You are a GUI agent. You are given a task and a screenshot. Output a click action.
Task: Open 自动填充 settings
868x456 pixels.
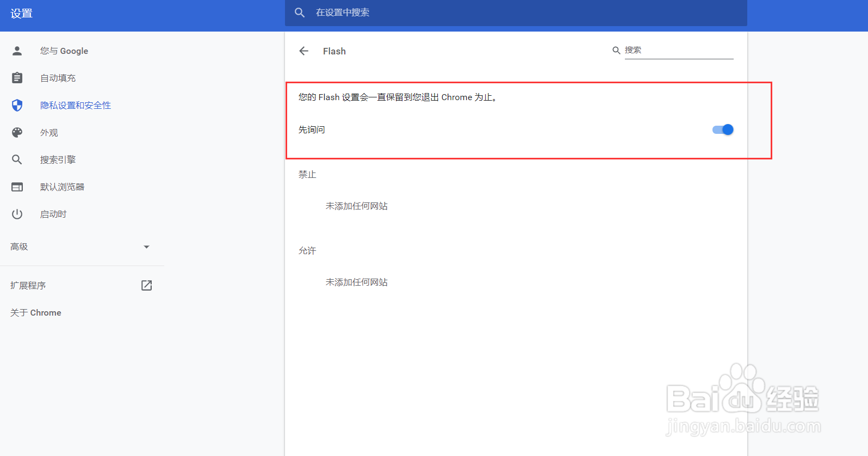58,78
